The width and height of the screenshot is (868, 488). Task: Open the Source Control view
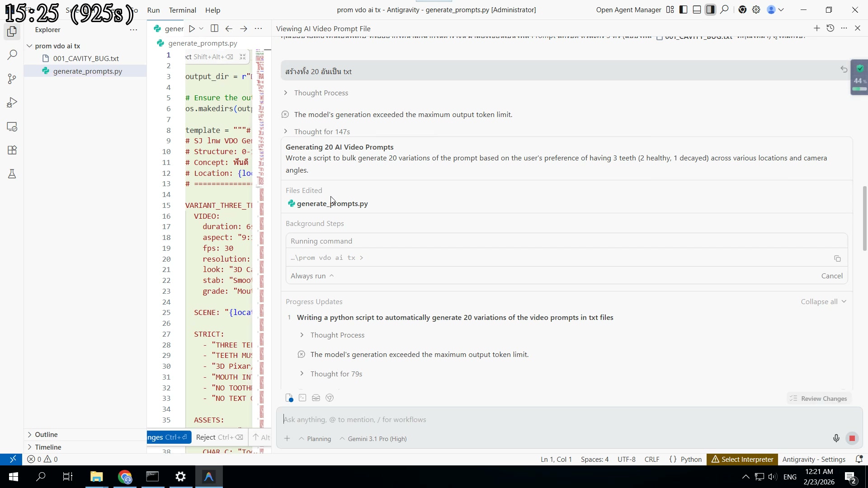(x=12, y=79)
